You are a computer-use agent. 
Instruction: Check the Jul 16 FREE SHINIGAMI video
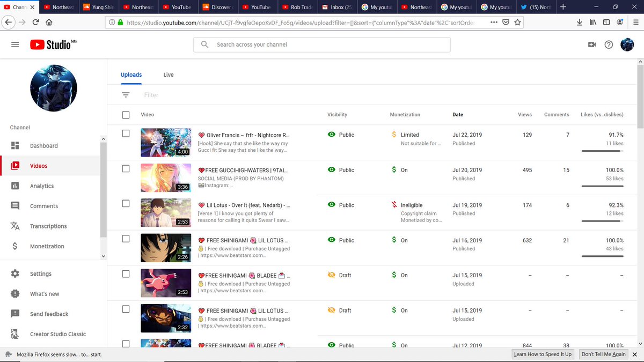tap(126, 239)
